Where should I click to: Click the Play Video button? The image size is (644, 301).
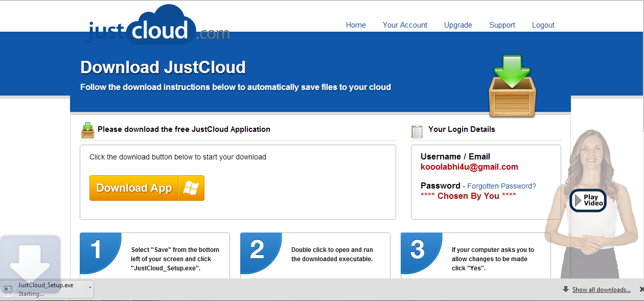click(588, 200)
